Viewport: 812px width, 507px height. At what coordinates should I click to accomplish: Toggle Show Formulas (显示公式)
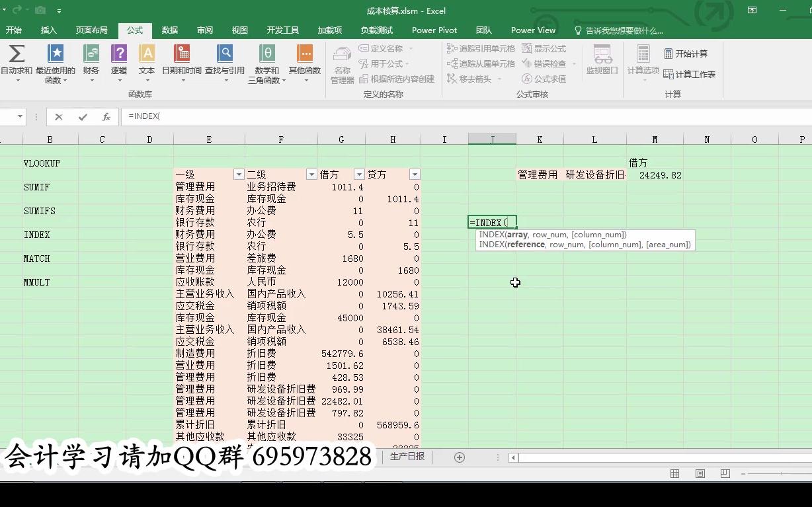point(543,48)
